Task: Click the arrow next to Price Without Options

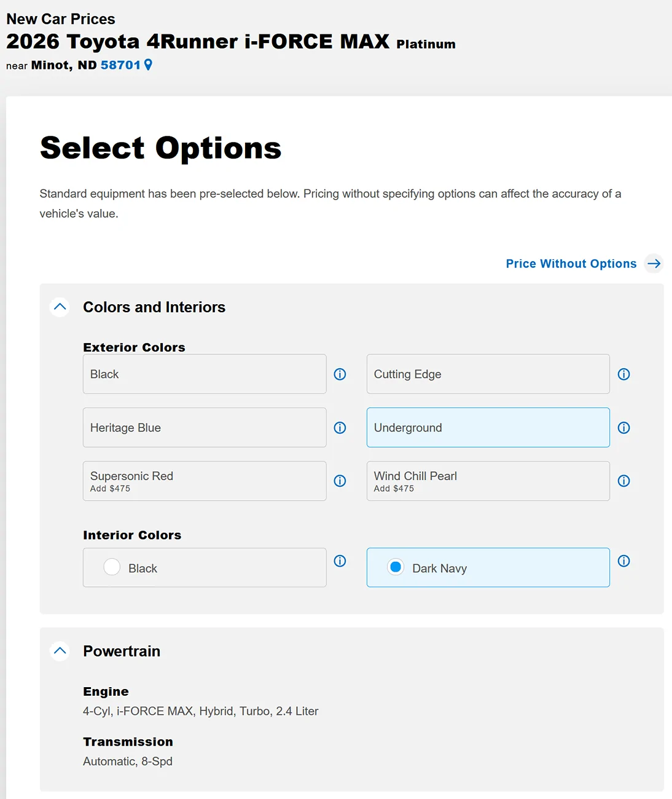Action: click(654, 264)
